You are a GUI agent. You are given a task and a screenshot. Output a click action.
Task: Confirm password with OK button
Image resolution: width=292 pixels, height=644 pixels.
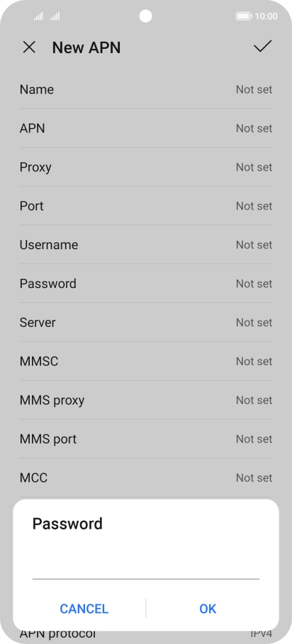pyautogui.click(x=208, y=609)
